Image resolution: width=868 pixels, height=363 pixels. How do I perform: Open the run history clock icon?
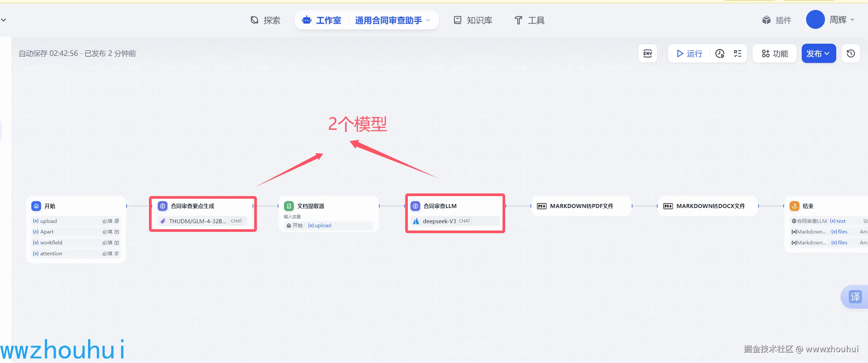pos(720,54)
